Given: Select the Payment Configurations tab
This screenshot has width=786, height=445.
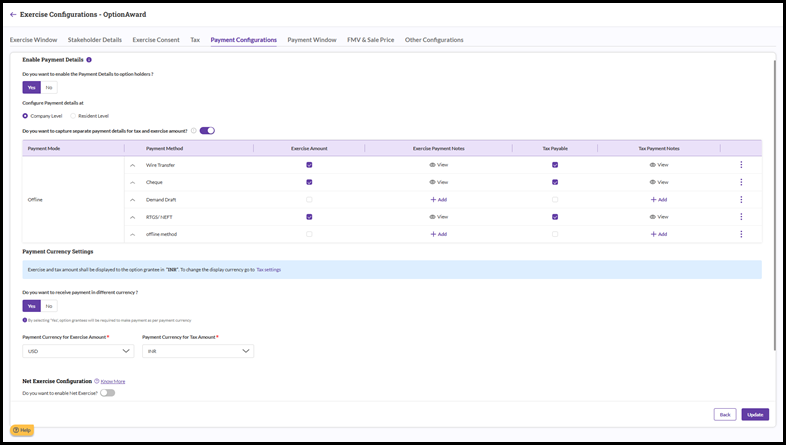Looking at the screenshot, I should pos(244,40).
